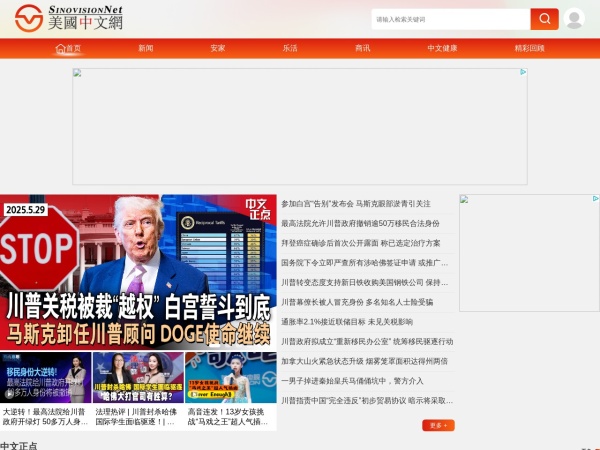Screen dimensions: 600x450
Task: Open the 商讯 navigation menu
Action: point(362,48)
